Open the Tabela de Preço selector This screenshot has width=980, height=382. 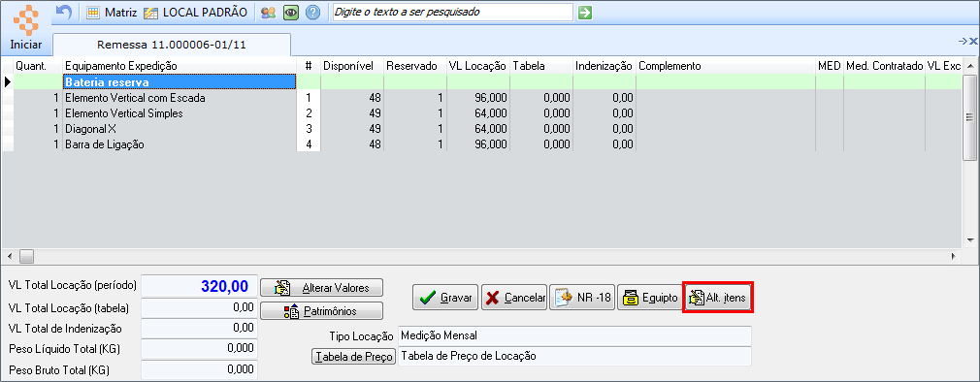(354, 357)
